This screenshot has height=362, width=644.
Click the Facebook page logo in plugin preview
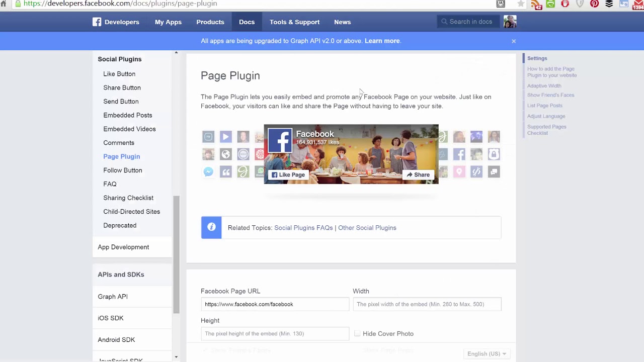click(280, 140)
